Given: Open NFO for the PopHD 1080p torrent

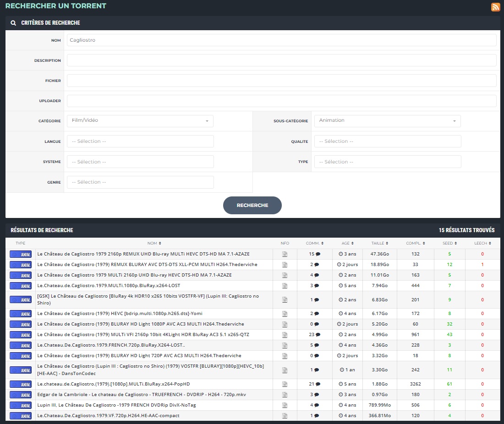Looking at the screenshot, I should pos(285,384).
